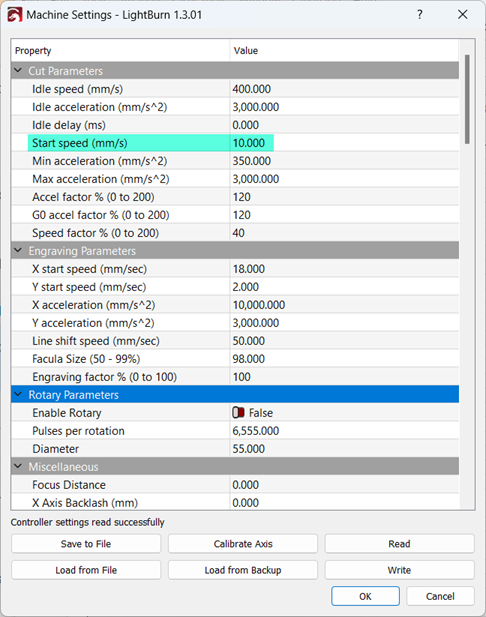Screen dimensions: 486x617
Task: Read settings from the controller
Action: pyautogui.click(x=399, y=543)
